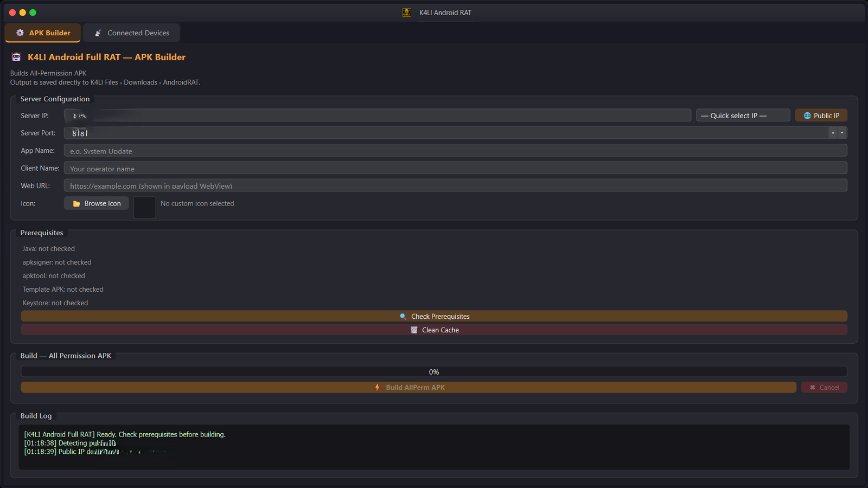Click the 'Ready. Check prerequisites' log line
Screen dimensions: 868x488
125,434
